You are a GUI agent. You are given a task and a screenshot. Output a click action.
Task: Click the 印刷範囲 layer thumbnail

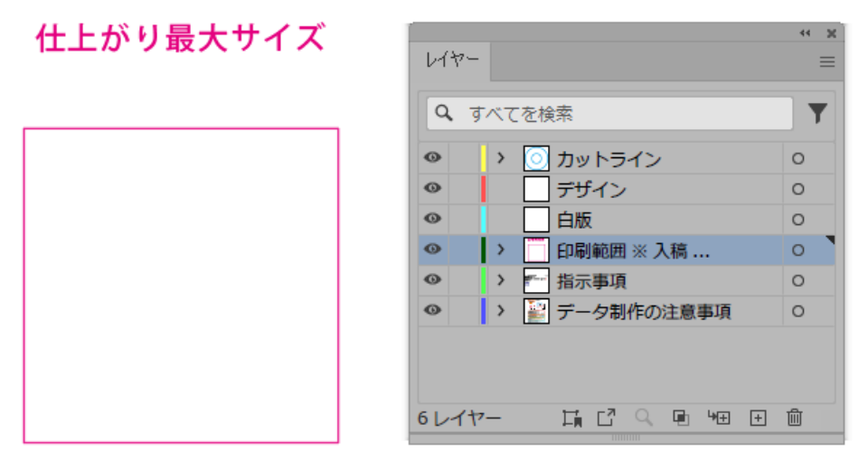click(536, 250)
